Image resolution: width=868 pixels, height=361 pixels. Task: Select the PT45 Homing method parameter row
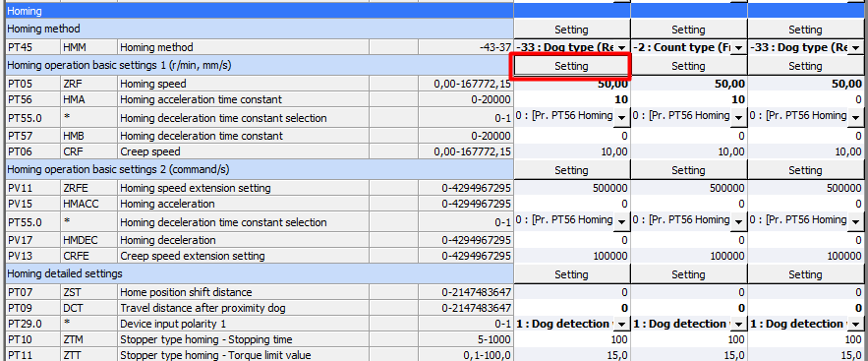click(x=260, y=47)
